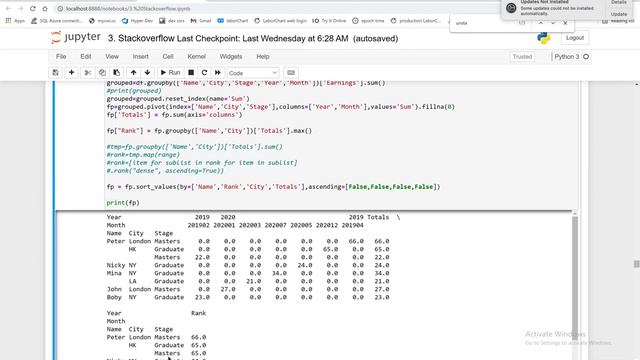Open the Try It Online bookmark
640x360 pixels.
pos(329,21)
